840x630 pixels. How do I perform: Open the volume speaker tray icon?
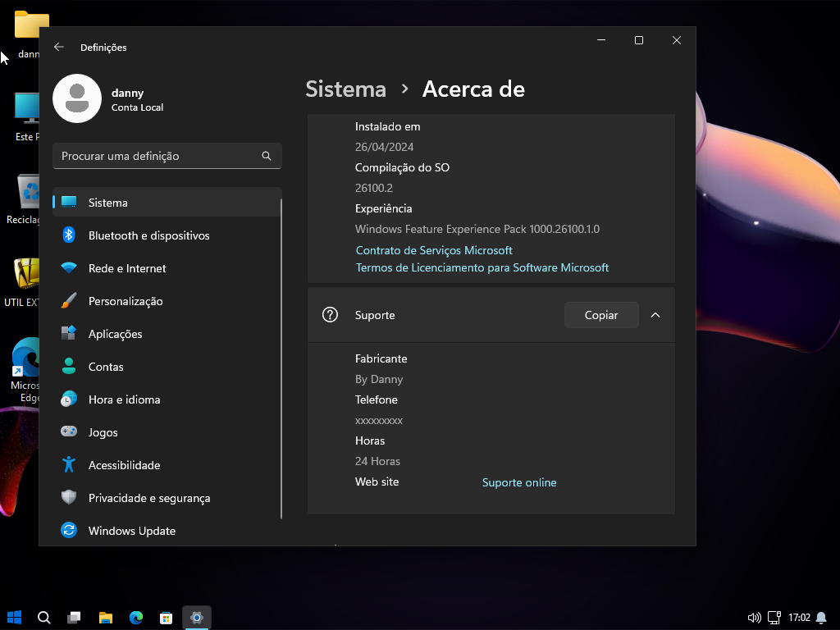coord(755,618)
